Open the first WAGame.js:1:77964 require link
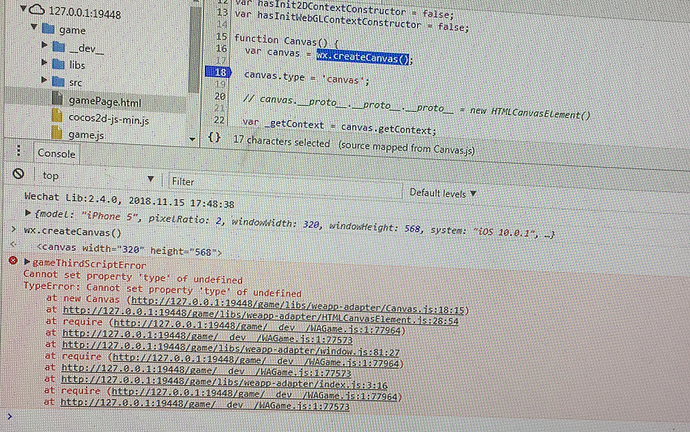The height and width of the screenshot is (432, 690). pos(257,327)
